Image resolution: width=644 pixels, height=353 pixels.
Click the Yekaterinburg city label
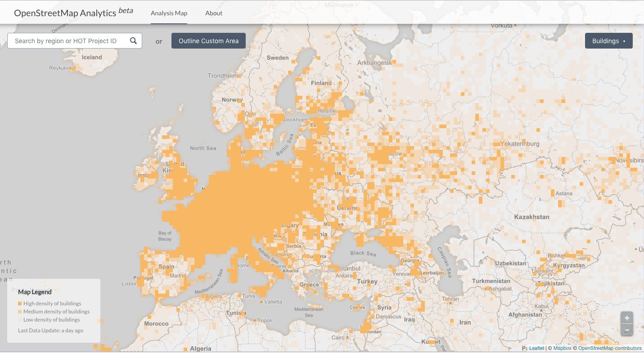coord(519,144)
